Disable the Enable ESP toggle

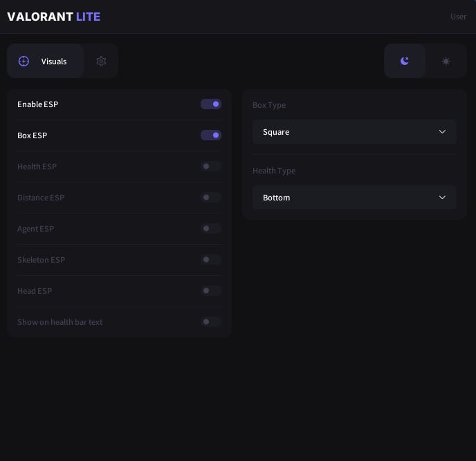click(x=211, y=104)
